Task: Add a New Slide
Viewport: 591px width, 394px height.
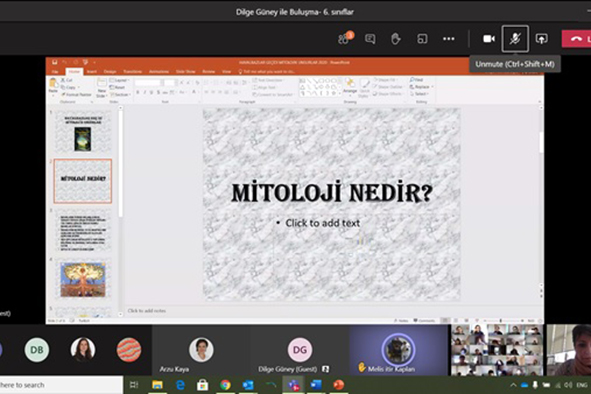Action: pos(101,88)
